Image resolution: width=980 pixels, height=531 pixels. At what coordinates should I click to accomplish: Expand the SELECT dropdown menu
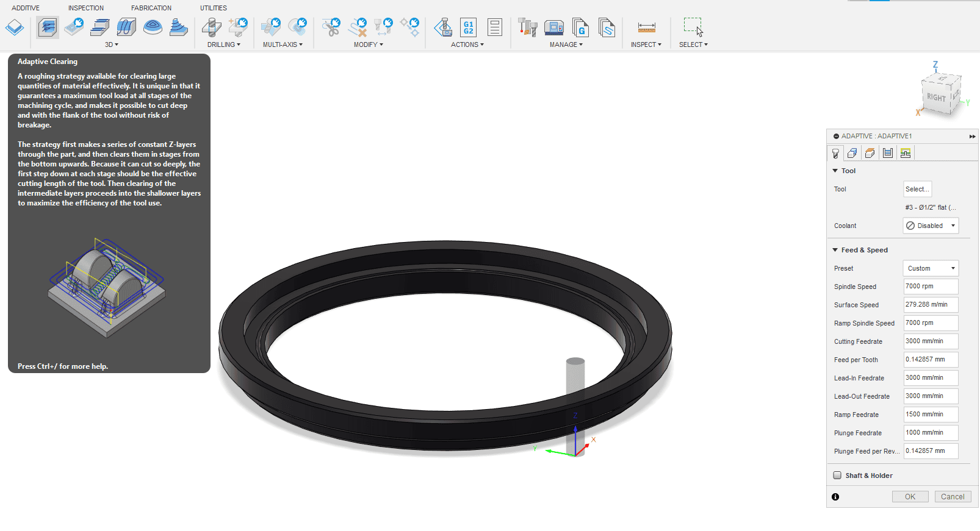694,45
